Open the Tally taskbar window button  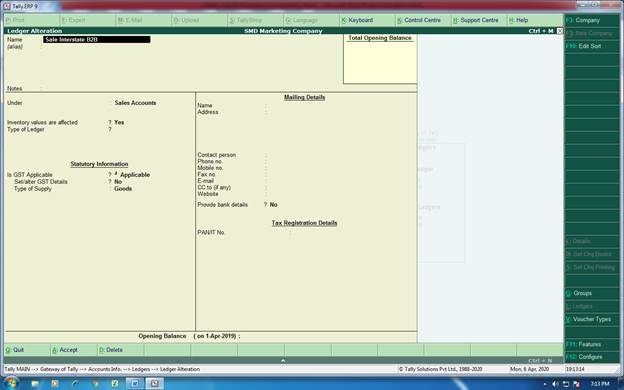pos(154,384)
